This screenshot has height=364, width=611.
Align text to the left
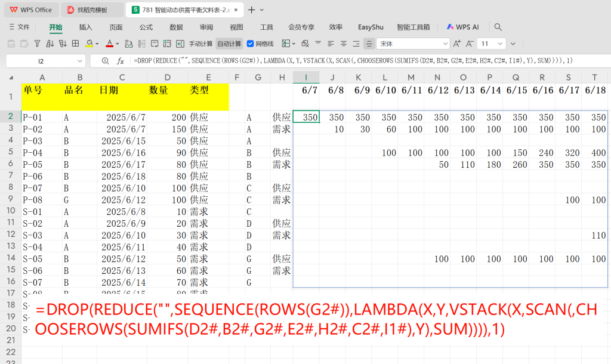pos(331,44)
